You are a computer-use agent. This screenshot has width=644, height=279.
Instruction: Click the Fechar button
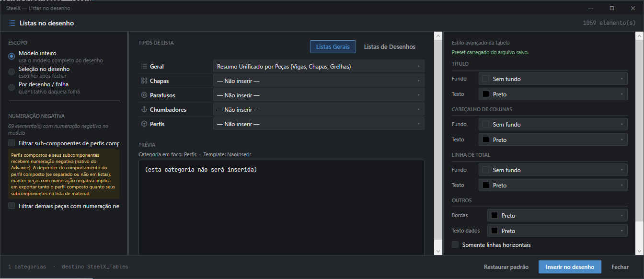tap(620, 267)
